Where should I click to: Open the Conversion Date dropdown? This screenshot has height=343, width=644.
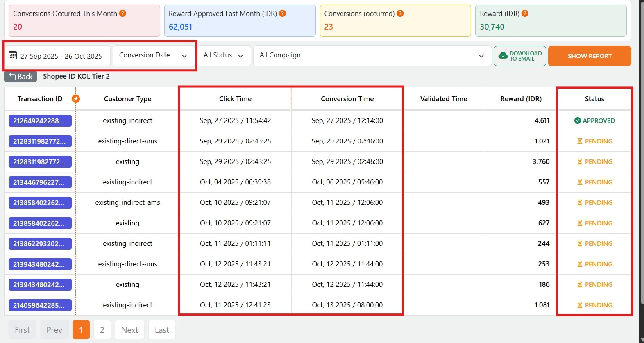pyautogui.click(x=153, y=55)
